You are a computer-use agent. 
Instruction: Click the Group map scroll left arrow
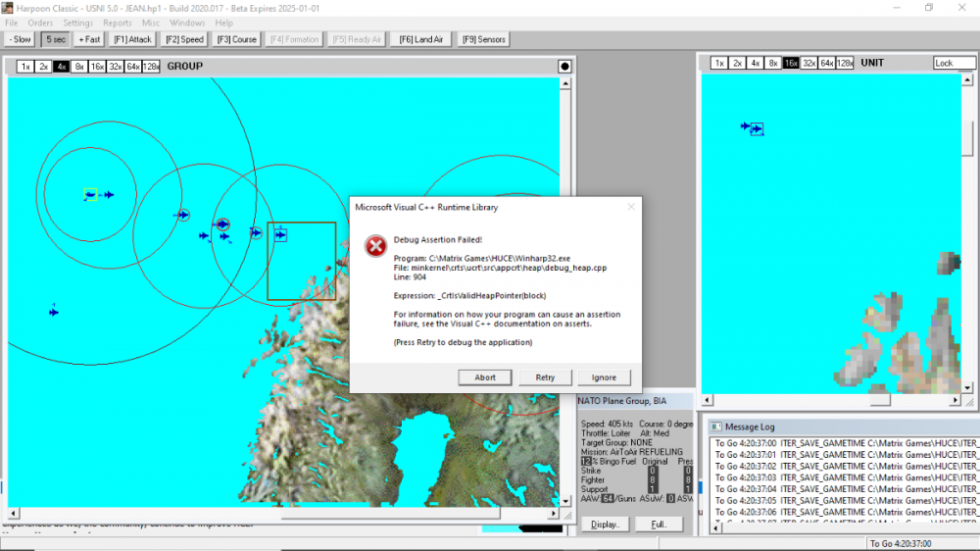[14, 514]
